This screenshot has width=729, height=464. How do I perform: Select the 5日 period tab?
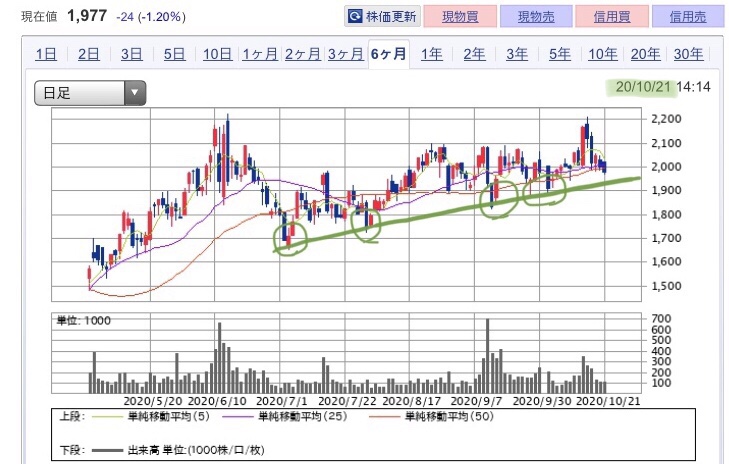(x=174, y=55)
